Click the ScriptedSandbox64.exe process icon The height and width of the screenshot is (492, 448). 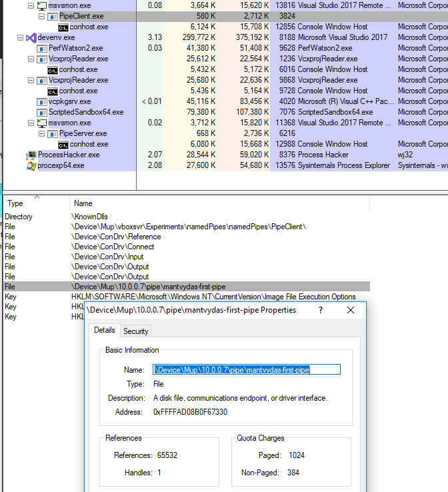(42, 112)
